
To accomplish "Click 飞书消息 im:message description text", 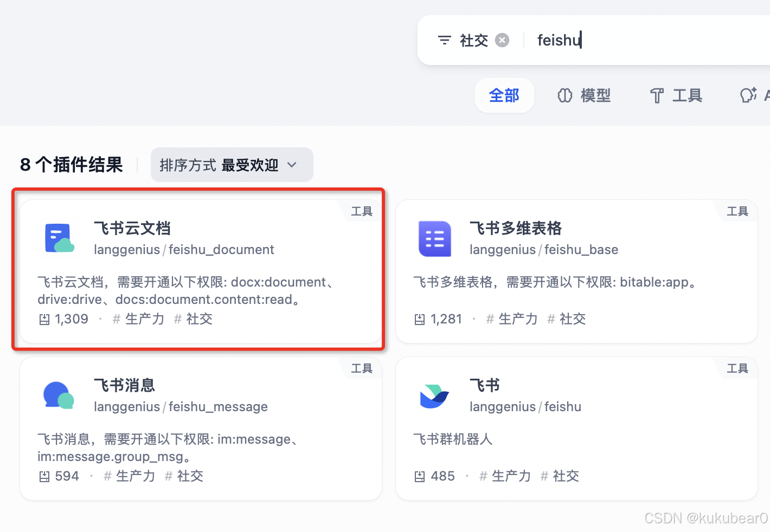I will coord(169,447).
